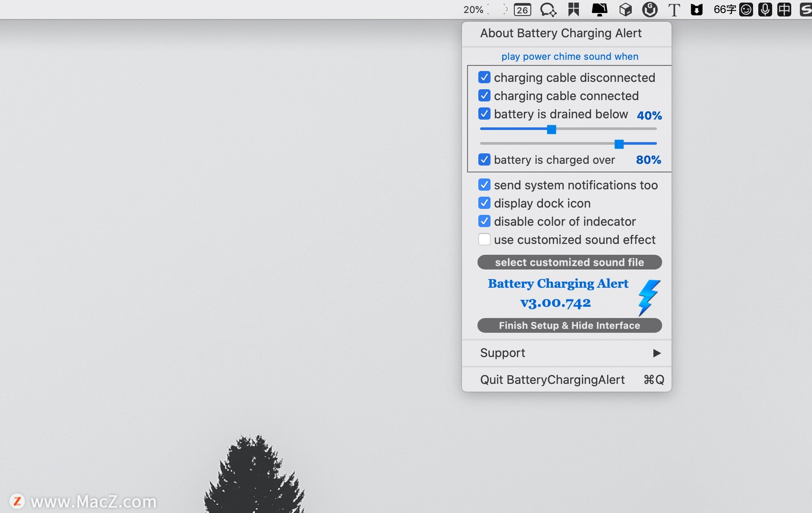Choose Quit BatteryChargingAlert
Viewport: 812px width, 513px height.
[x=567, y=380]
